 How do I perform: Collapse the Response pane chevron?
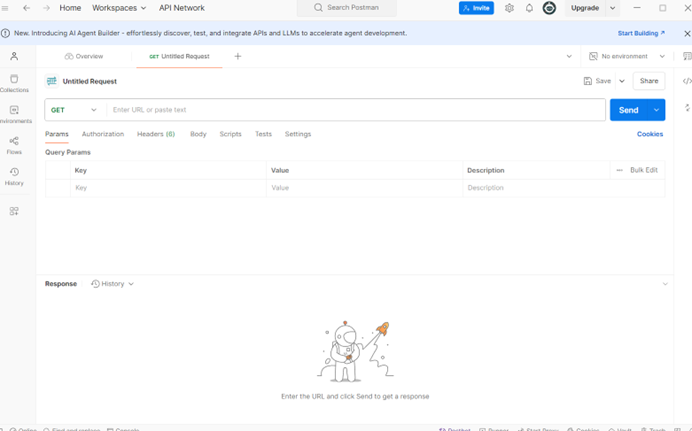[x=665, y=284]
